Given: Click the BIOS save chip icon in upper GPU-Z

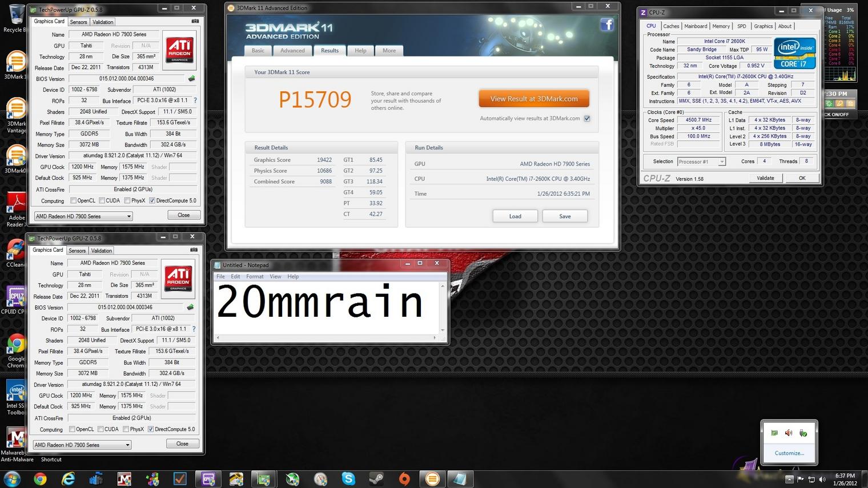Looking at the screenshot, I should tap(192, 79).
